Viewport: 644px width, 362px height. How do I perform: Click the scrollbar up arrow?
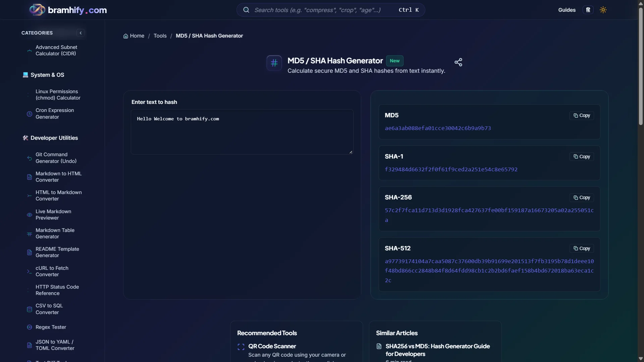(x=641, y=3)
